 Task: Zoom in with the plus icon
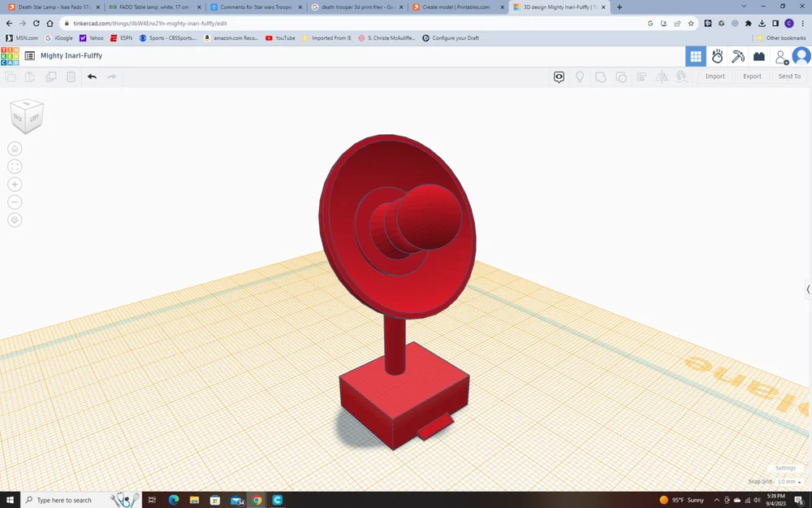point(15,185)
